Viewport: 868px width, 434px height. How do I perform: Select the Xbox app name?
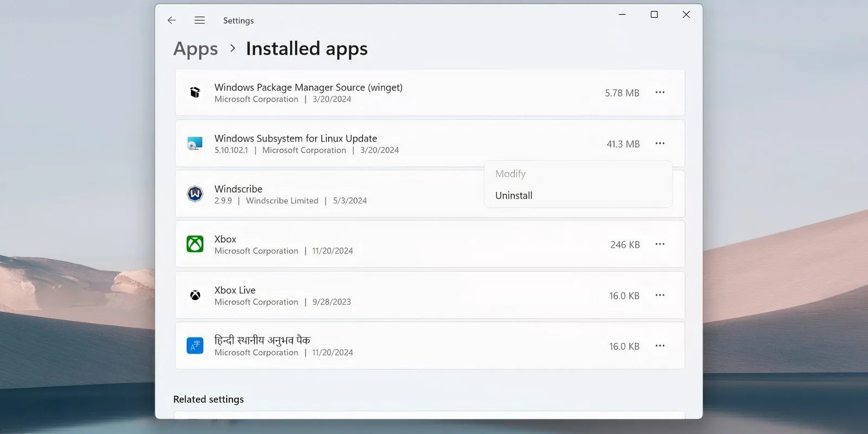[x=225, y=239]
